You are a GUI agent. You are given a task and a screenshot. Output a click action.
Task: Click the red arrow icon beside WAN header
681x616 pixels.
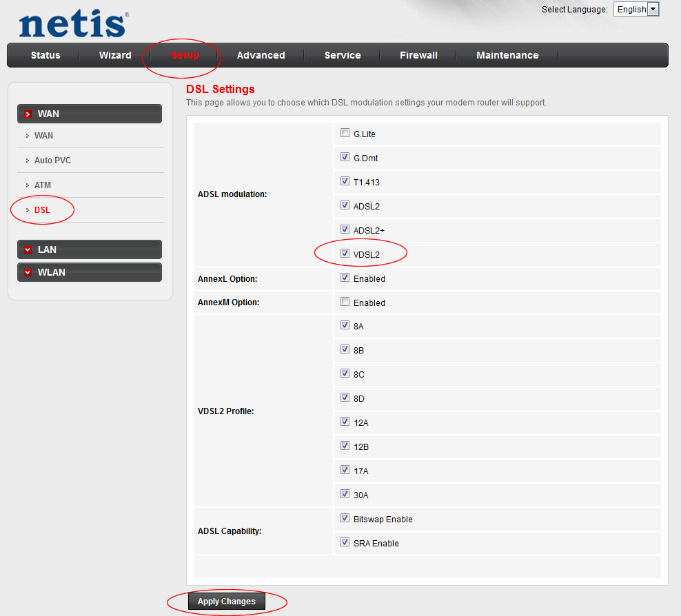point(28,114)
